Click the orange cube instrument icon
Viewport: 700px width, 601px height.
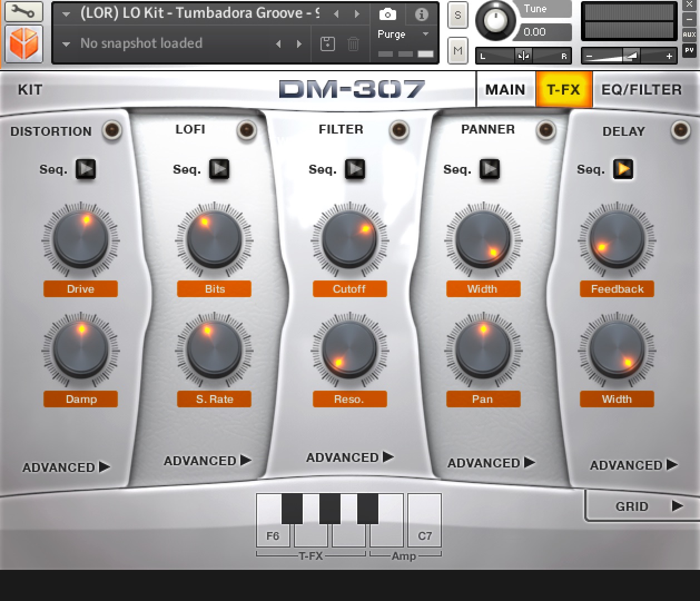click(23, 43)
